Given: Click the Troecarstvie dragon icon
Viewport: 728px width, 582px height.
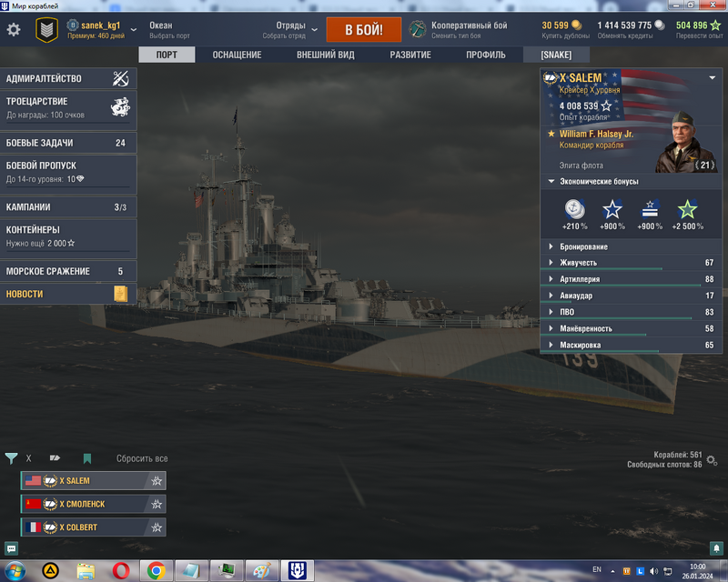Looking at the screenshot, I should (x=120, y=106).
